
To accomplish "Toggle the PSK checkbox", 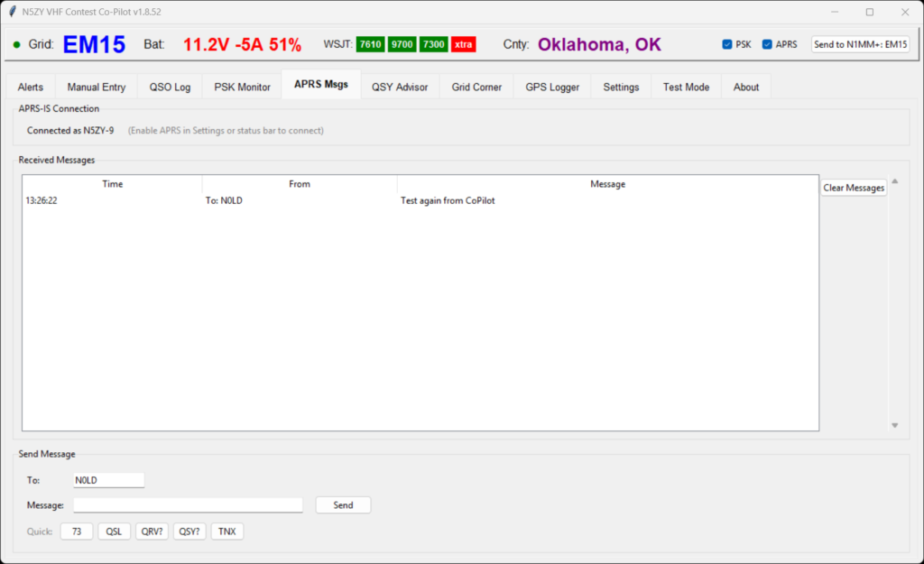I will pos(727,44).
